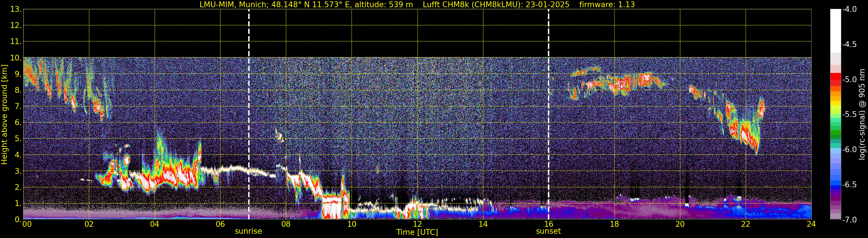Click the dark blue segment of the colorbar

[x=836, y=187]
